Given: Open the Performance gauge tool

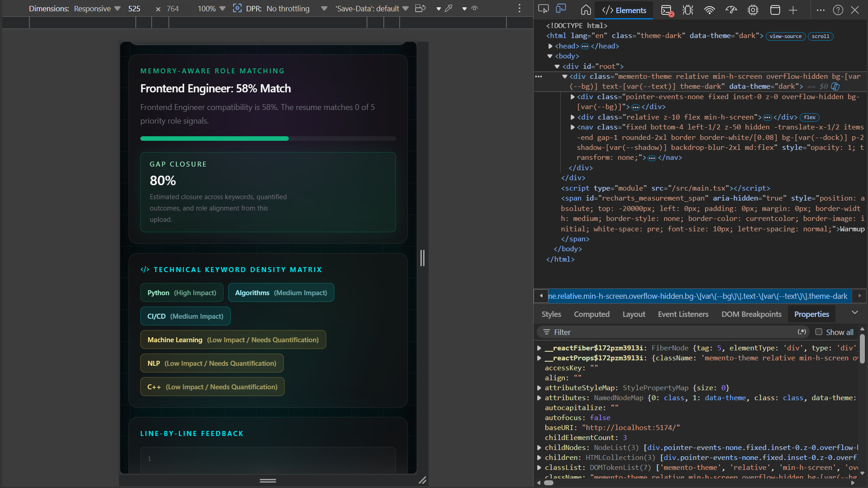Looking at the screenshot, I should (x=731, y=10).
